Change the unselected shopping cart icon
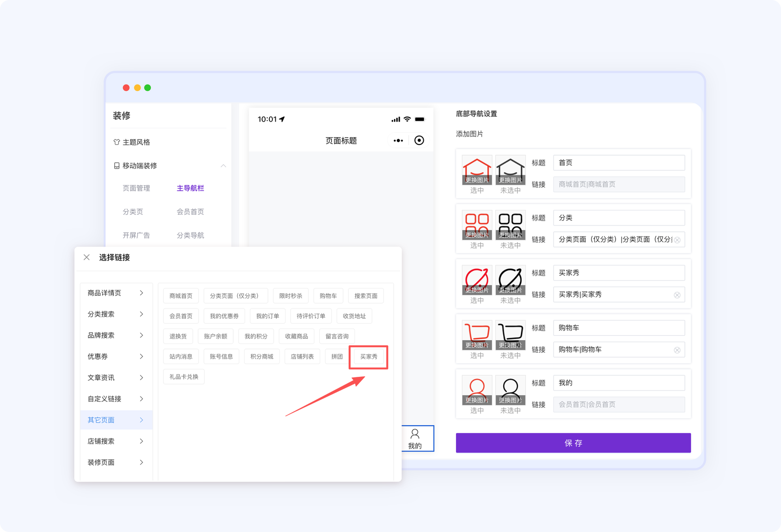Screen dimensions: 781x532 [x=510, y=345]
